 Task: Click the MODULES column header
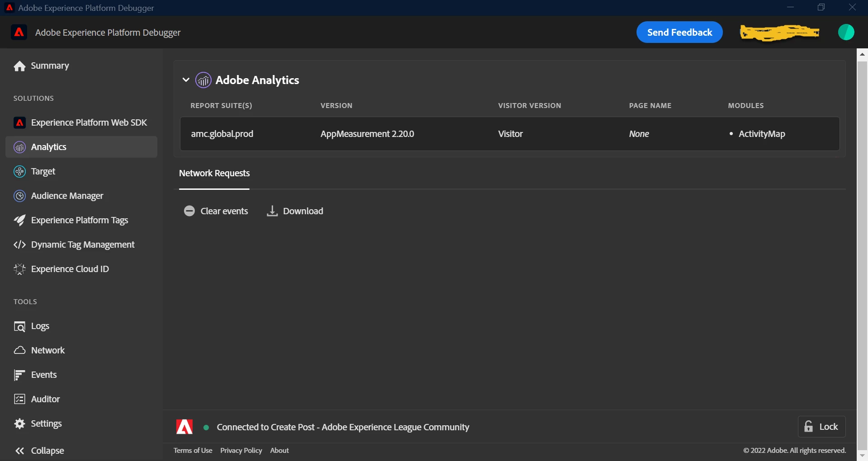[745, 105]
